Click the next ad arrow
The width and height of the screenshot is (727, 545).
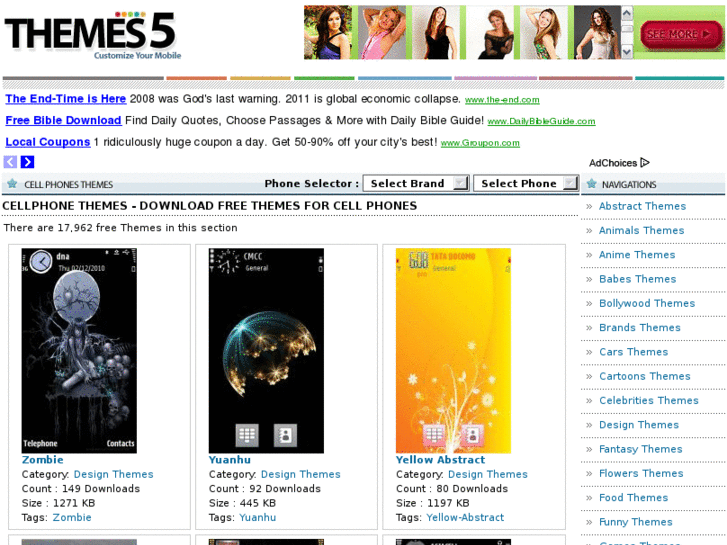(x=27, y=162)
